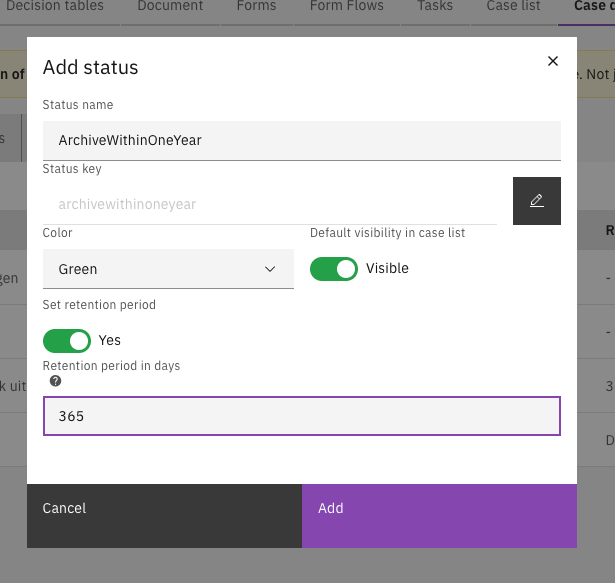Click the pencil icon to edit status key
The image size is (615, 583).
(536, 201)
